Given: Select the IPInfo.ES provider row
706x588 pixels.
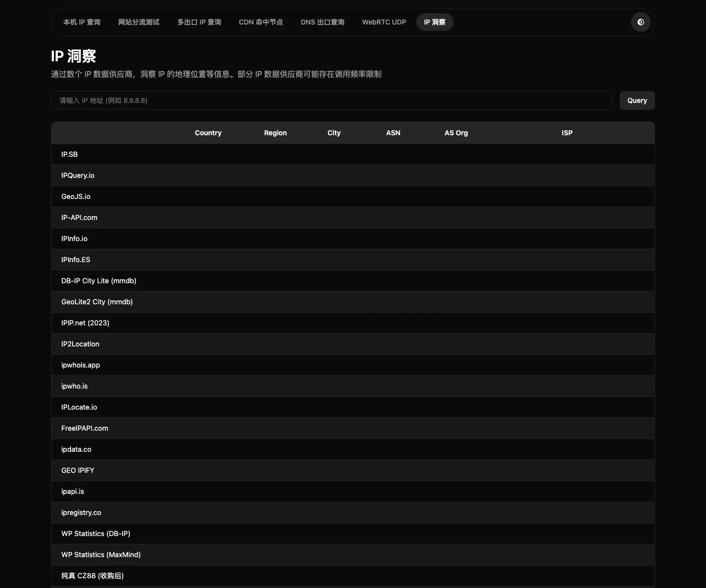Looking at the screenshot, I should click(x=353, y=260).
